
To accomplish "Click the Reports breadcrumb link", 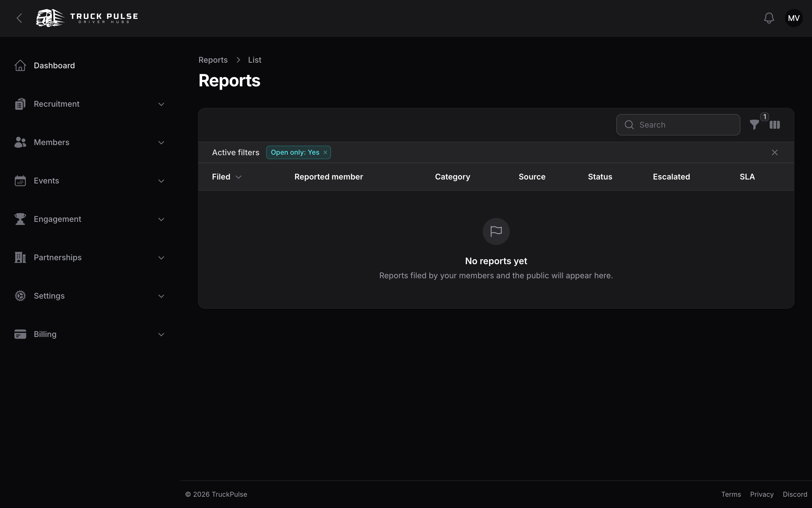I will click(x=213, y=60).
